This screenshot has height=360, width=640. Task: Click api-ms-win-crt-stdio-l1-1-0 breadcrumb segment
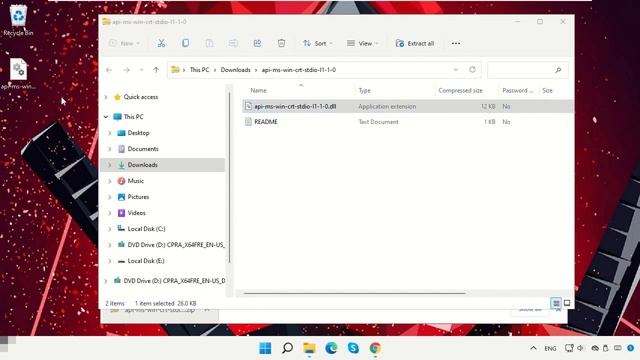click(299, 70)
